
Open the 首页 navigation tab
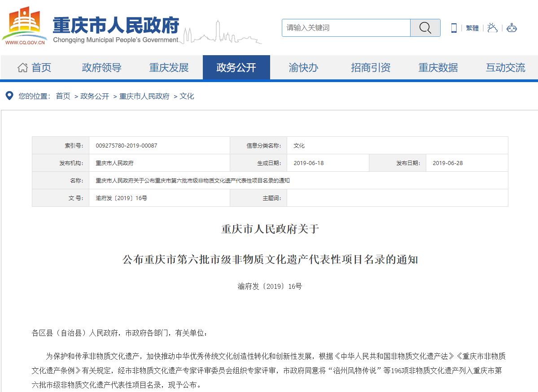(35, 68)
